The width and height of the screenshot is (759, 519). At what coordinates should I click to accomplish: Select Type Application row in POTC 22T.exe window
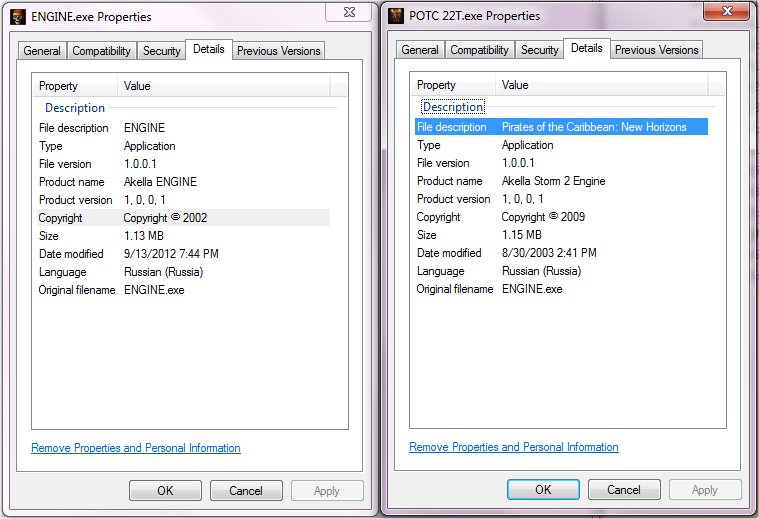[x=562, y=145]
